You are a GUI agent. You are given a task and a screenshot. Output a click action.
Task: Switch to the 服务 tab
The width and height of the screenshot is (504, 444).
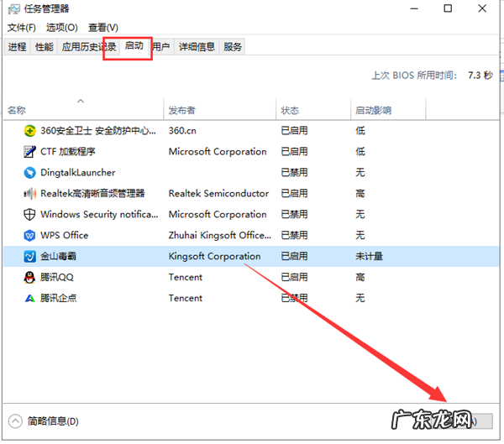click(x=233, y=47)
